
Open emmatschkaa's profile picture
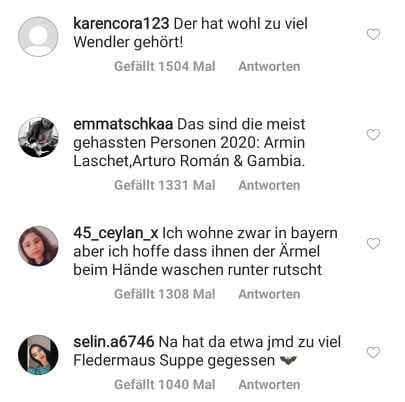pyautogui.click(x=38, y=137)
